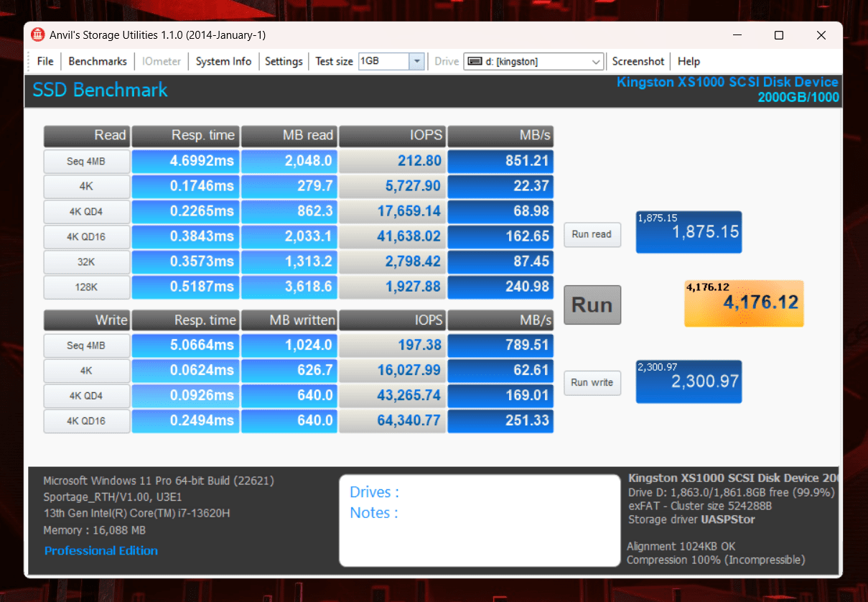Click the 13th Gen Intel Core i7-13620H text
This screenshot has width=868, height=602.
click(136, 514)
